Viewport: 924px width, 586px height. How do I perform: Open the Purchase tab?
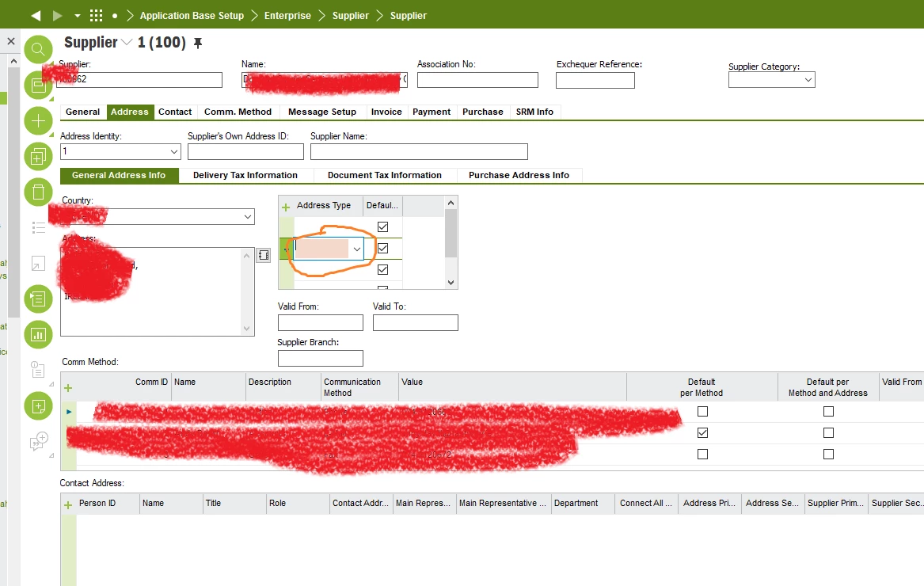tap(483, 112)
